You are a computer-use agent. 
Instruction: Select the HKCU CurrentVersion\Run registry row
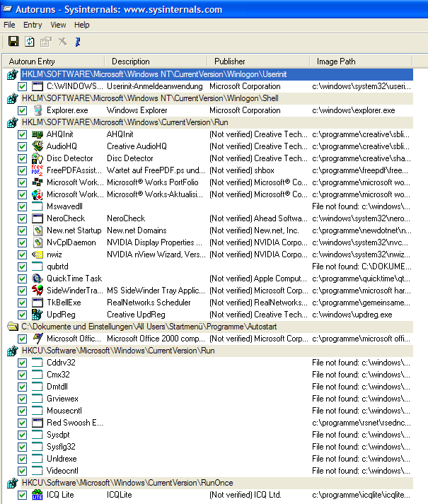pos(217,351)
